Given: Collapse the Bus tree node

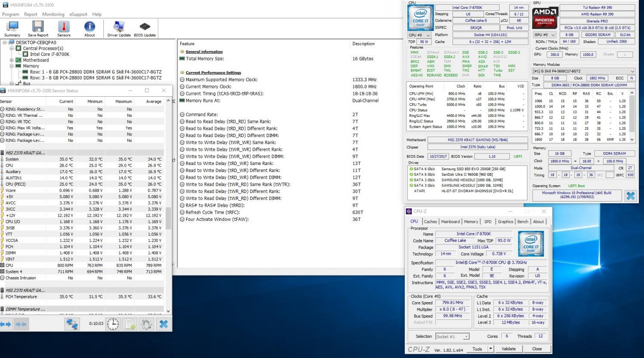Looking at the screenshot, I should click(12, 83).
